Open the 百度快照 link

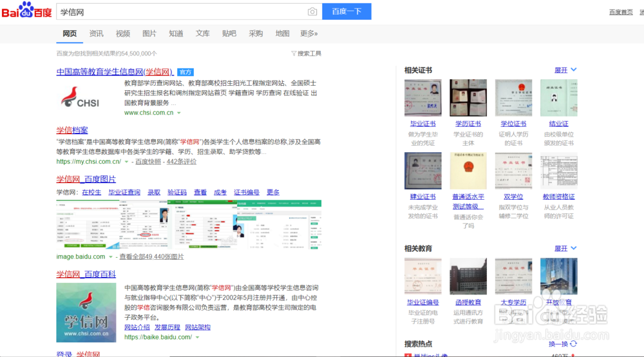point(148,162)
